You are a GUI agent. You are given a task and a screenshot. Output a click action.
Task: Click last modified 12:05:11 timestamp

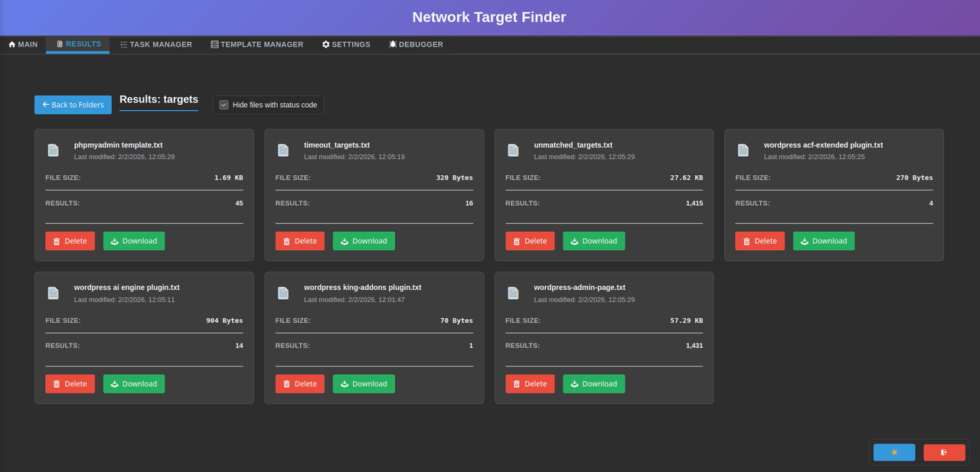point(125,300)
